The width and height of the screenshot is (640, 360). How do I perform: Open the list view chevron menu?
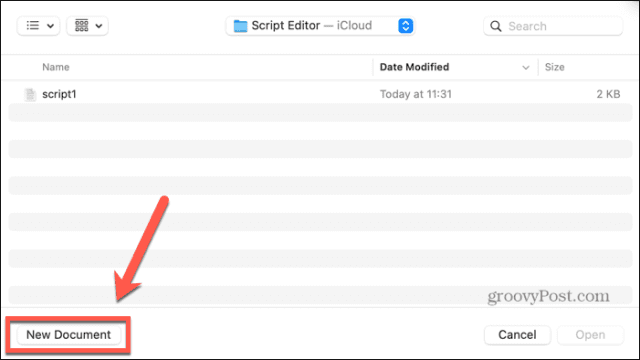50,26
